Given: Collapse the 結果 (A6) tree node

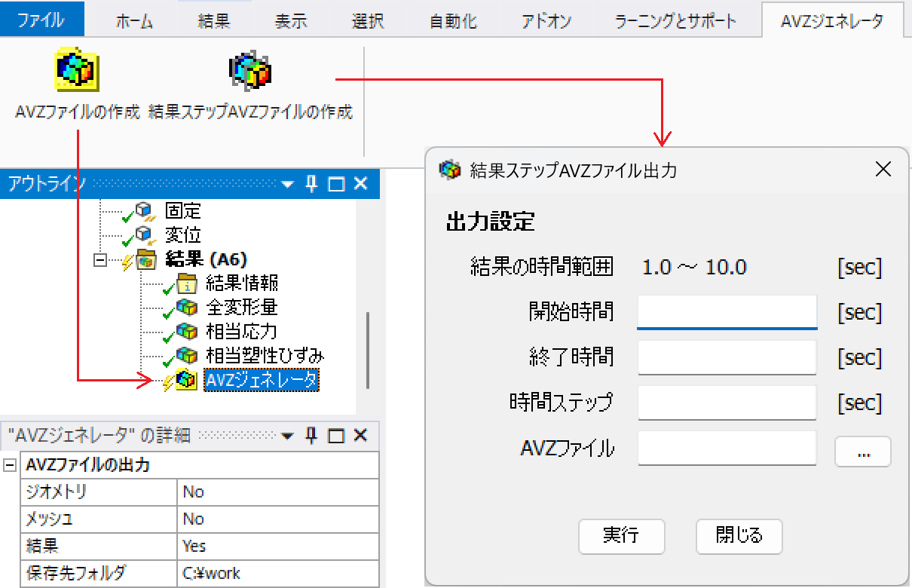Looking at the screenshot, I should coord(99,259).
